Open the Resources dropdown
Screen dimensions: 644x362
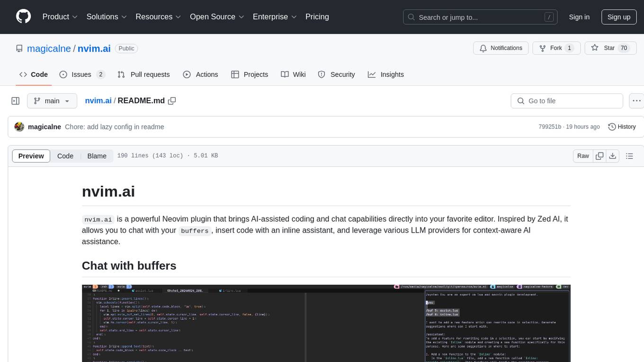point(158,17)
